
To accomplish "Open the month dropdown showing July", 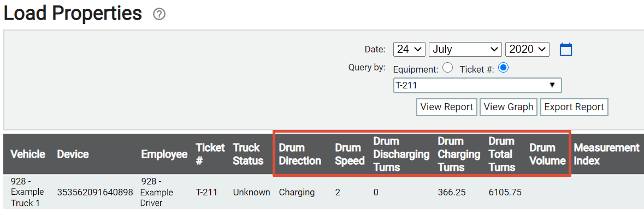I will click(465, 49).
